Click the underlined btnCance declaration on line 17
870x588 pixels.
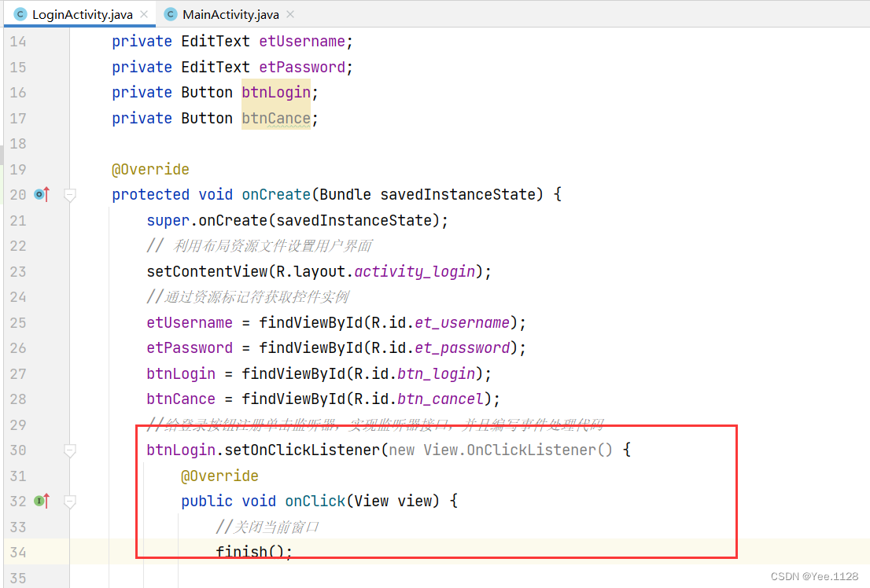(276, 118)
